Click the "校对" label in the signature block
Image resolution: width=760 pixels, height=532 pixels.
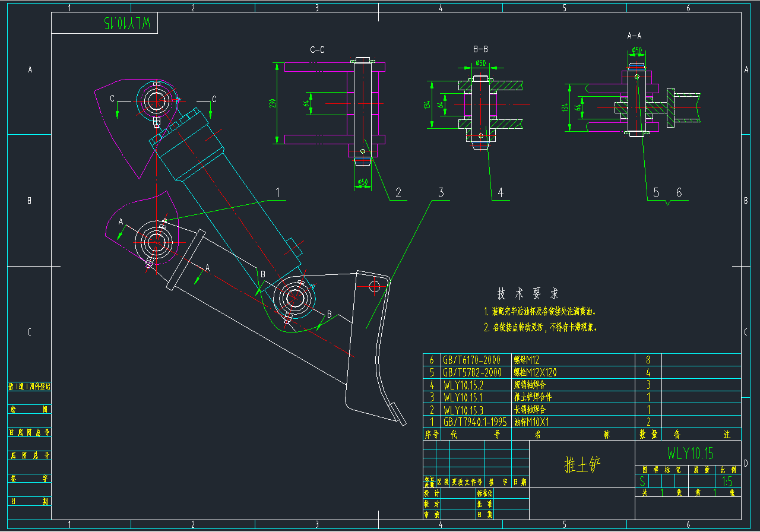point(432,503)
